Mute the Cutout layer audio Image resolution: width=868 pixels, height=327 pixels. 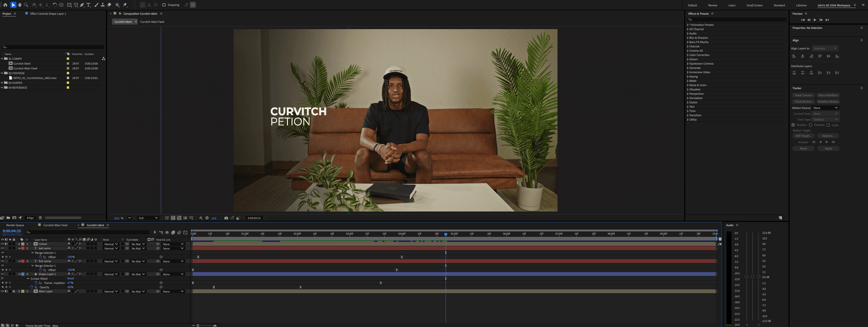tap(6, 244)
